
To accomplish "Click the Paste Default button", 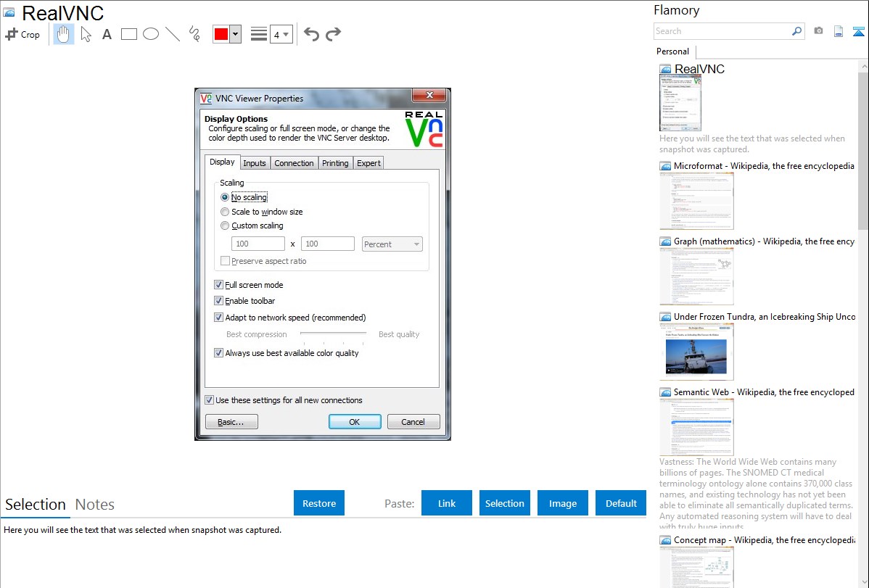I will (621, 503).
